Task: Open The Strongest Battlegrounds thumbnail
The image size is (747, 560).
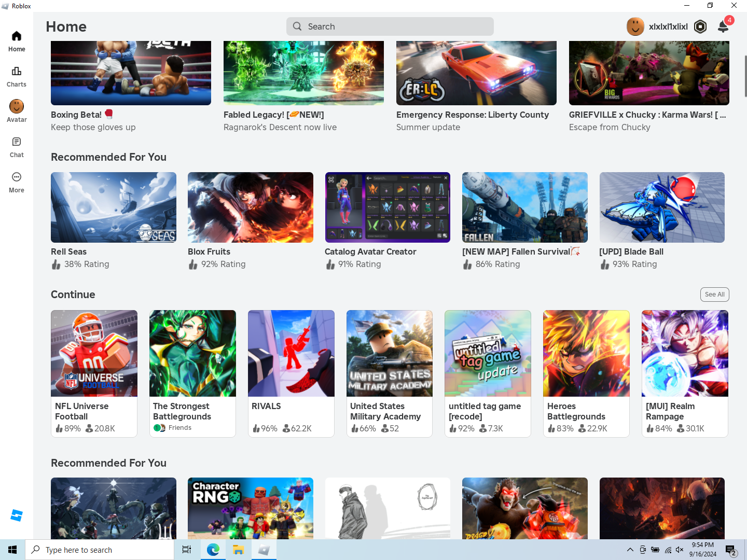Action: (x=192, y=353)
